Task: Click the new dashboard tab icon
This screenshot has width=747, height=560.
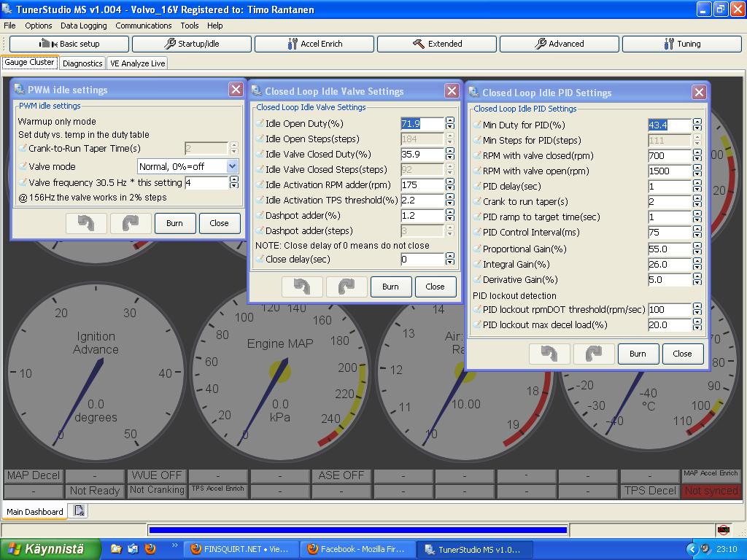Action: click(x=79, y=511)
